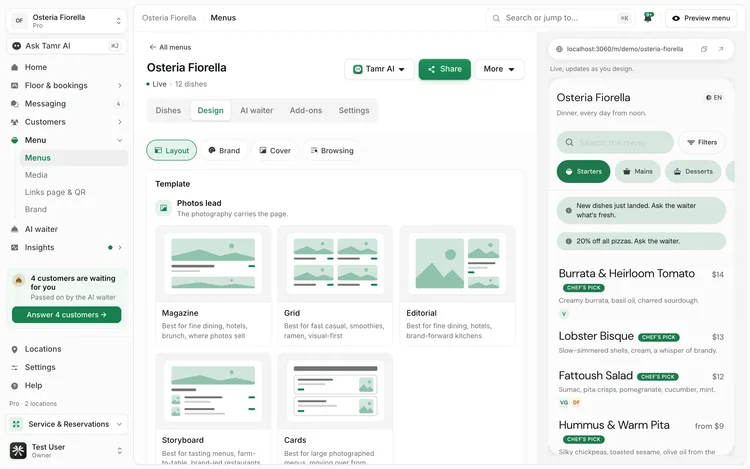Open Filters in menu preview
The image size is (750, 469).
coord(702,142)
